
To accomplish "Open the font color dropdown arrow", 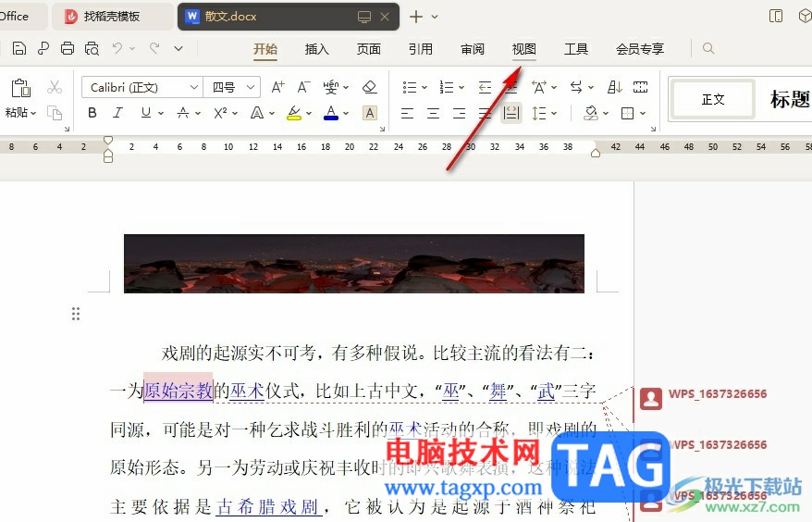I will tap(346, 113).
